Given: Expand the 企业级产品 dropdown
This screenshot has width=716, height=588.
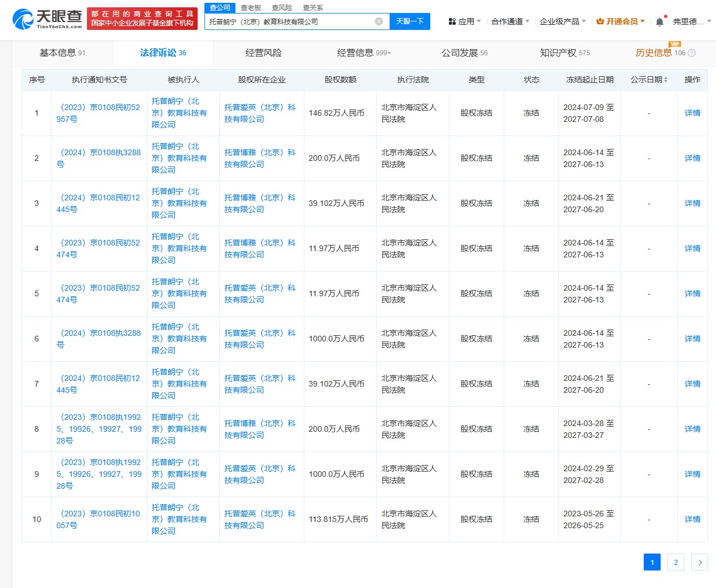Looking at the screenshot, I should [563, 21].
